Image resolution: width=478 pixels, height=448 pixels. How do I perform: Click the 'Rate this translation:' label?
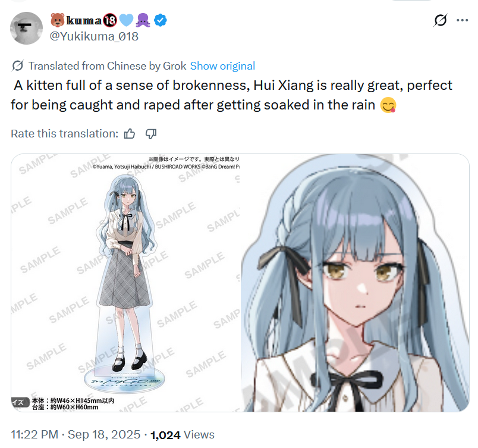tap(64, 134)
